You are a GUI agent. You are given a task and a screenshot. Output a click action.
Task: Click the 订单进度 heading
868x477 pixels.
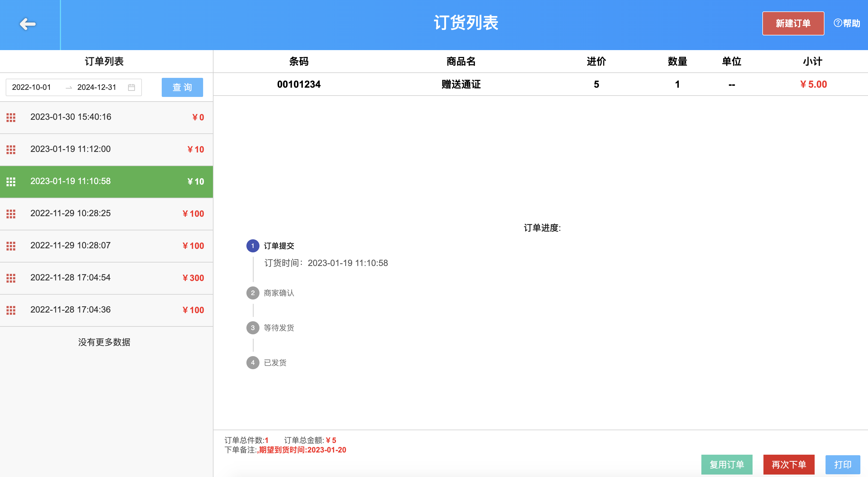tap(542, 228)
